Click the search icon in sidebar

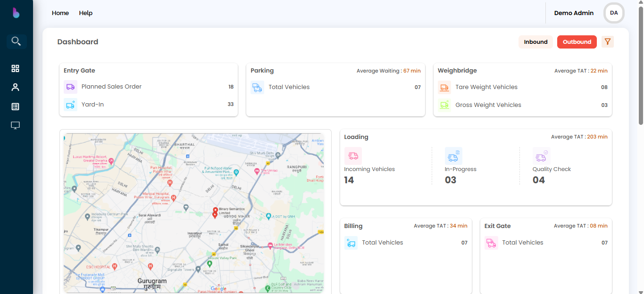click(x=16, y=41)
